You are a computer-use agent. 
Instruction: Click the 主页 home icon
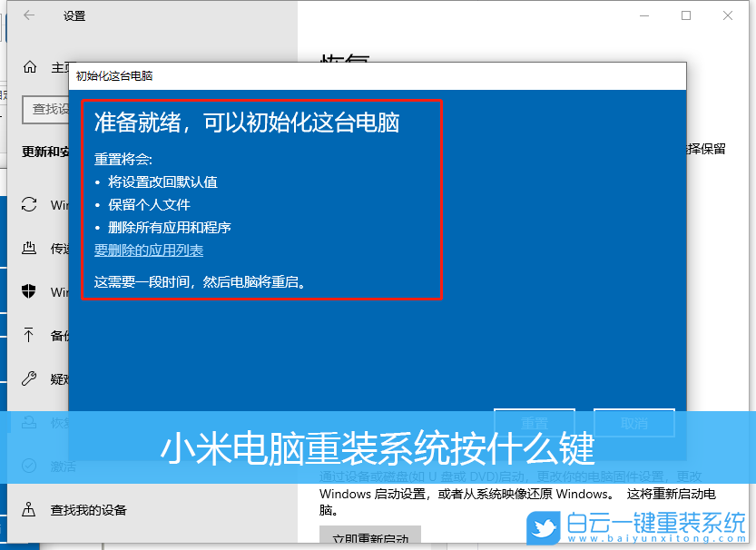pos(29,67)
